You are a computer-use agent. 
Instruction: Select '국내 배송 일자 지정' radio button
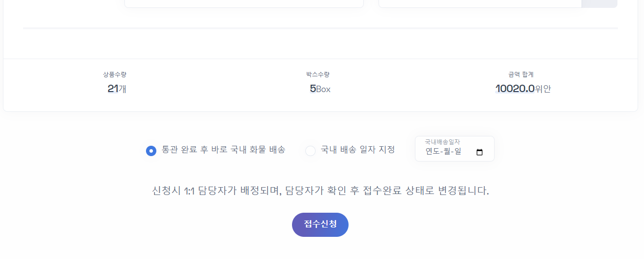[x=310, y=151]
